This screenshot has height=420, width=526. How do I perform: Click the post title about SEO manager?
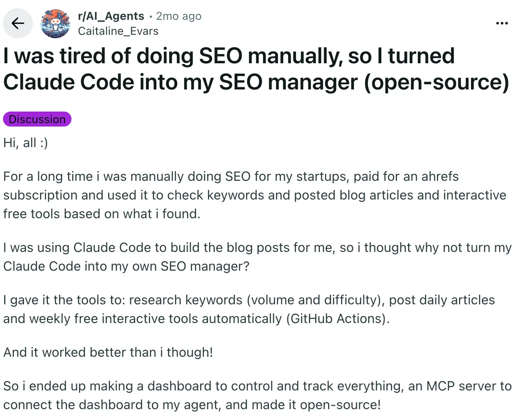pos(256,69)
